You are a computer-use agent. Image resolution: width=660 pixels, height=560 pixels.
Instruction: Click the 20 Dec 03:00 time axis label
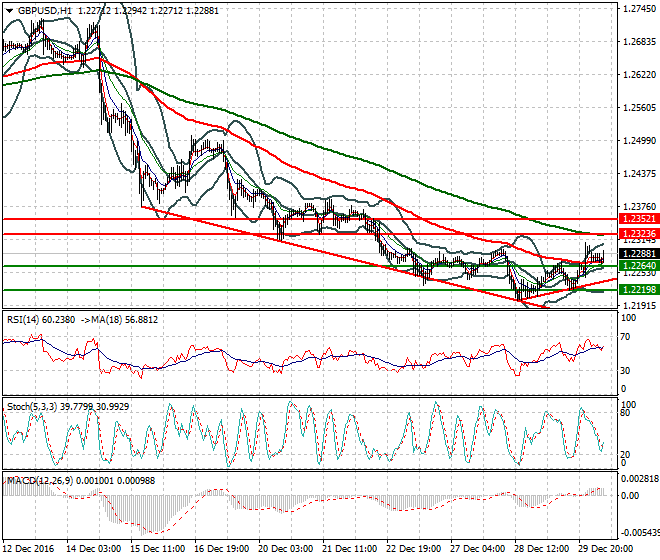(x=285, y=549)
